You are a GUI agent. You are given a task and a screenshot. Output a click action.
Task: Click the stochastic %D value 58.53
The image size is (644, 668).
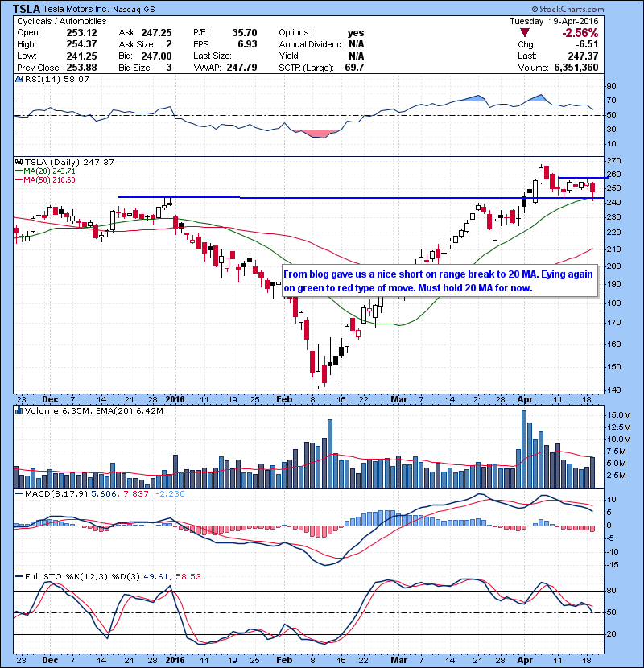(x=188, y=577)
